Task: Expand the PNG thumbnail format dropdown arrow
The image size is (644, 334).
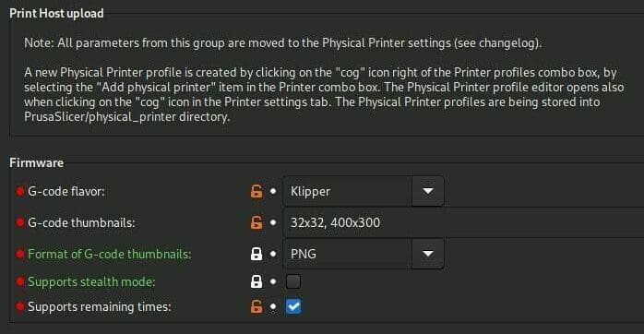Action: point(427,254)
